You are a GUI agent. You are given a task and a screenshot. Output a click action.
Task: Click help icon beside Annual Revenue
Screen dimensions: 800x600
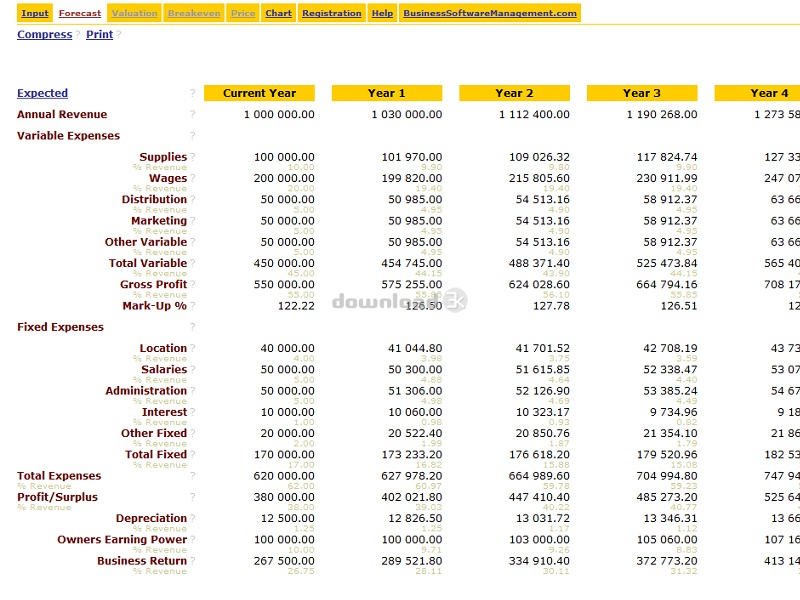[193, 114]
